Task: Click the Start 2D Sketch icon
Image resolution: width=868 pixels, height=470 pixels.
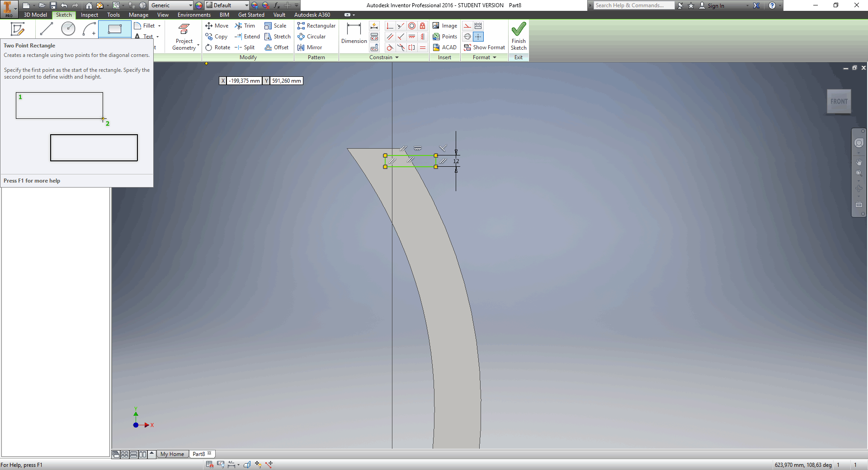Action: point(18,29)
